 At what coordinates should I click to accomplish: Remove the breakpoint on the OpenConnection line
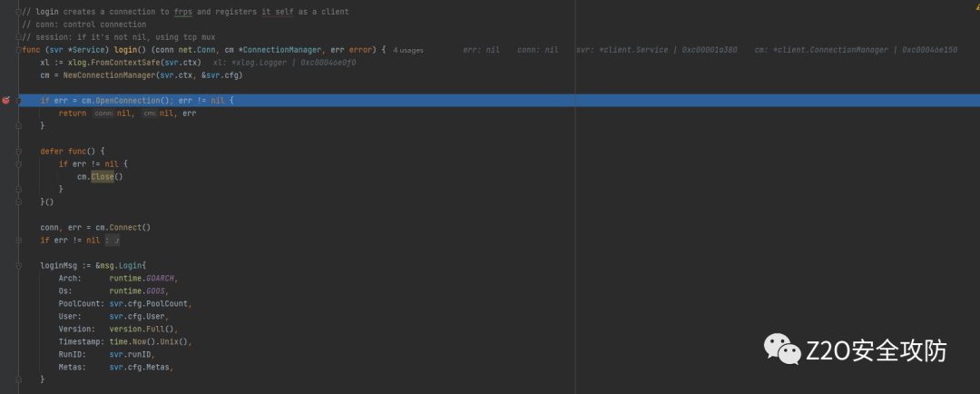[5, 100]
